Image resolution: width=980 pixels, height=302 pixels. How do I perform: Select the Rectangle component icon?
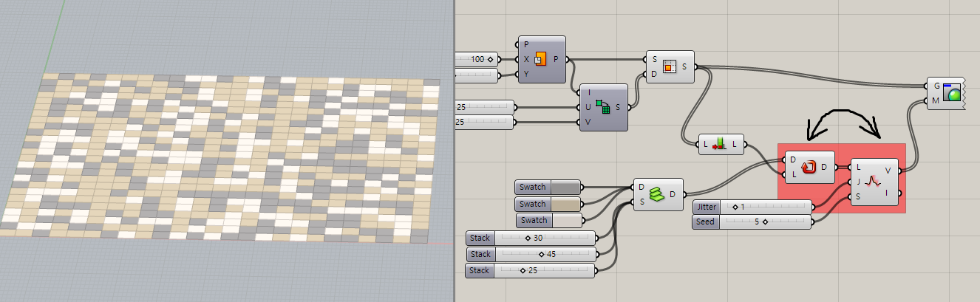pyautogui.click(x=541, y=59)
